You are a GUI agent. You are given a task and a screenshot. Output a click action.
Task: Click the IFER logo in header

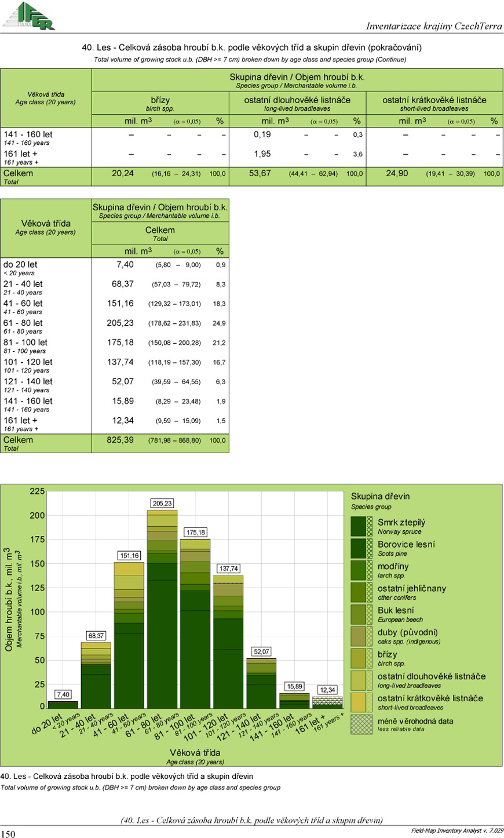(x=29, y=16)
